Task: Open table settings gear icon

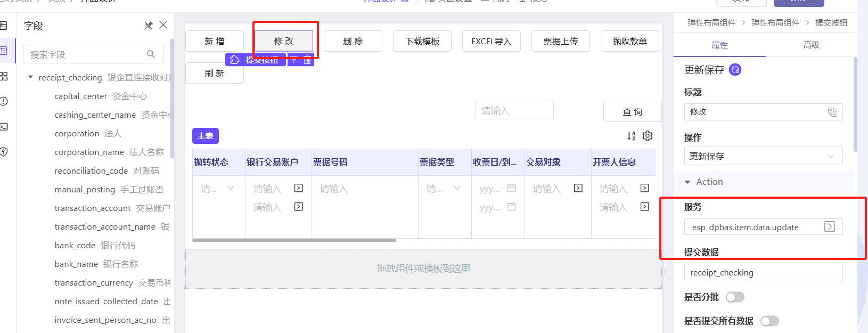Action: (648, 136)
